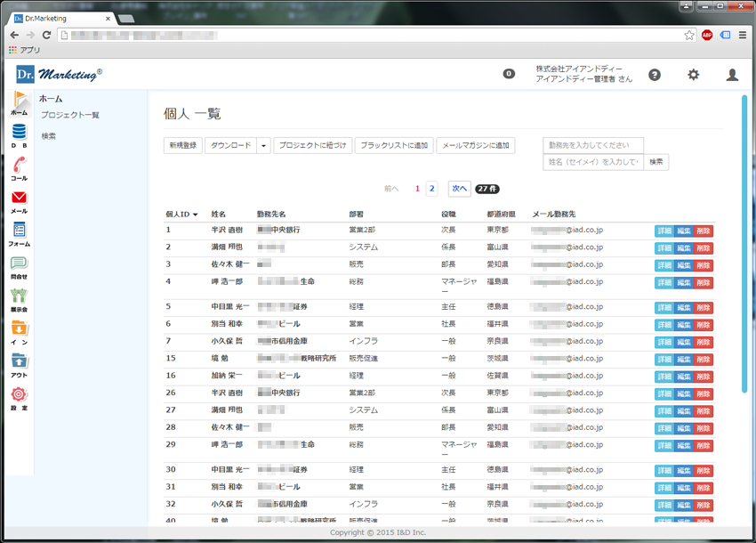Click the イン import folder icon

pos(19,331)
